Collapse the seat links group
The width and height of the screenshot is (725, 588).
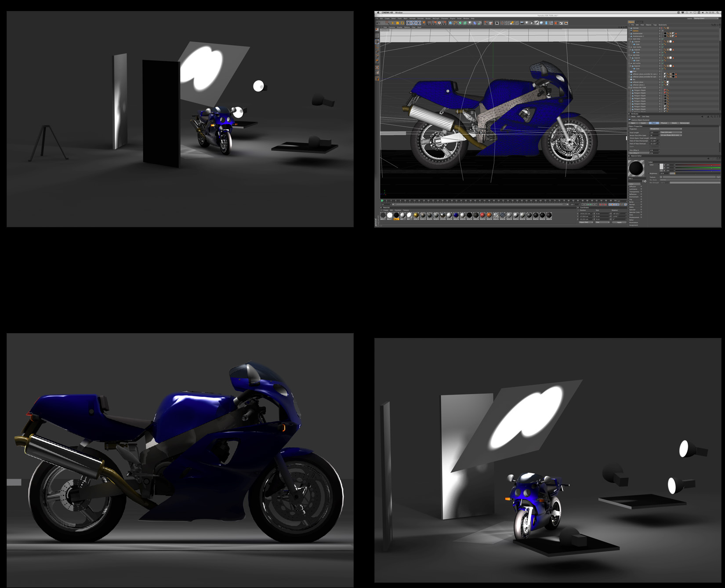tap(629, 55)
